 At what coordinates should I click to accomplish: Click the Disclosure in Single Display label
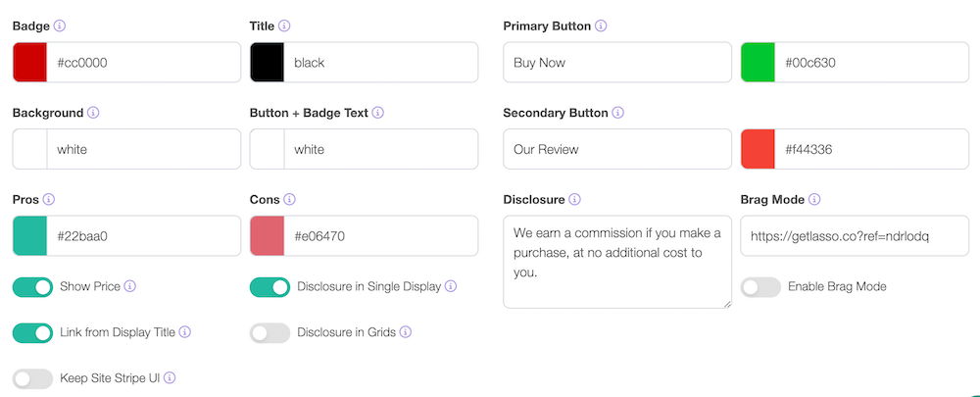[369, 287]
